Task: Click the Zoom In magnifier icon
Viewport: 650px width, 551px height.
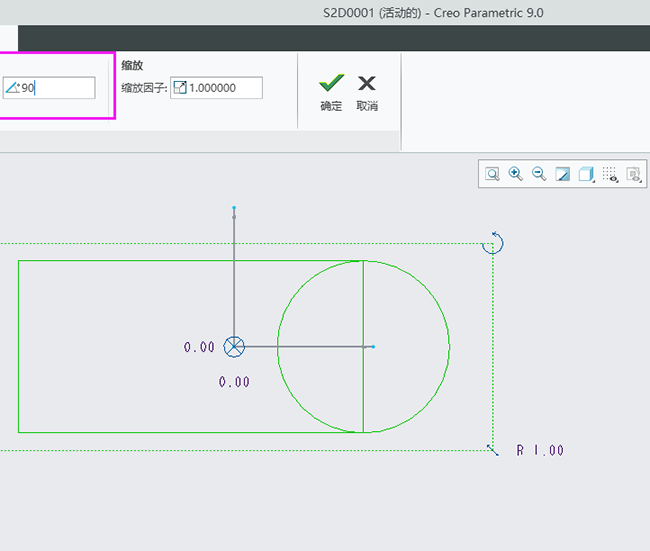Action: (x=516, y=174)
